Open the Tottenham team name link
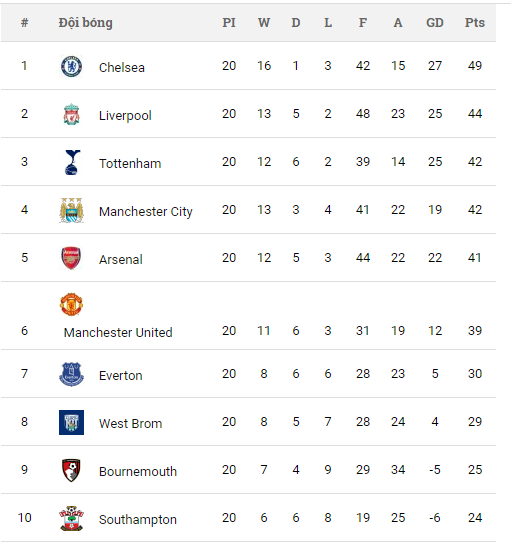Viewport: 511px width, 545px height. point(130,163)
